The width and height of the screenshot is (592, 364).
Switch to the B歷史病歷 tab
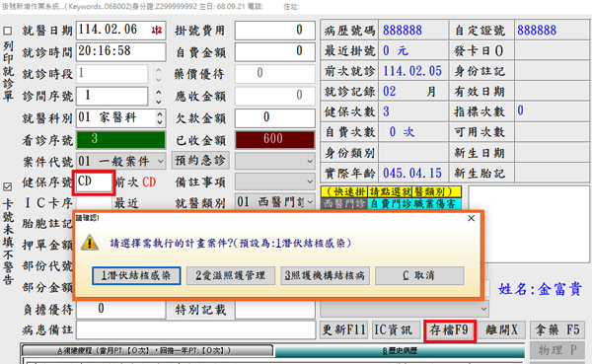pos(400,351)
